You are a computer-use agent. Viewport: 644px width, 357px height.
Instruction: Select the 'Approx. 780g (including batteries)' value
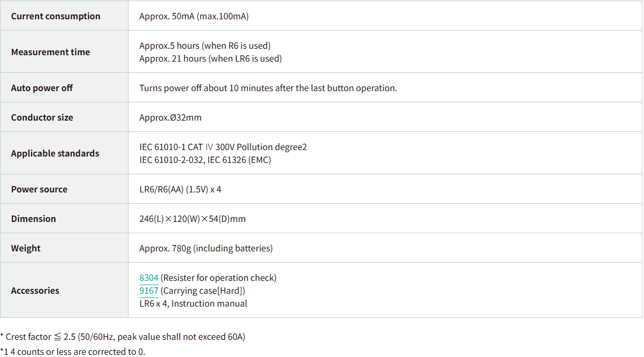[x=206, y=248]
